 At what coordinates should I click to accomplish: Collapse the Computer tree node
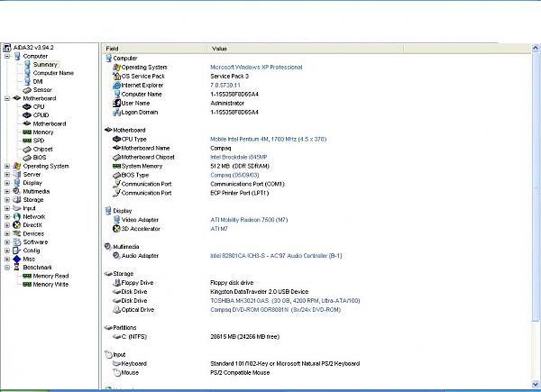coord(7,56)
